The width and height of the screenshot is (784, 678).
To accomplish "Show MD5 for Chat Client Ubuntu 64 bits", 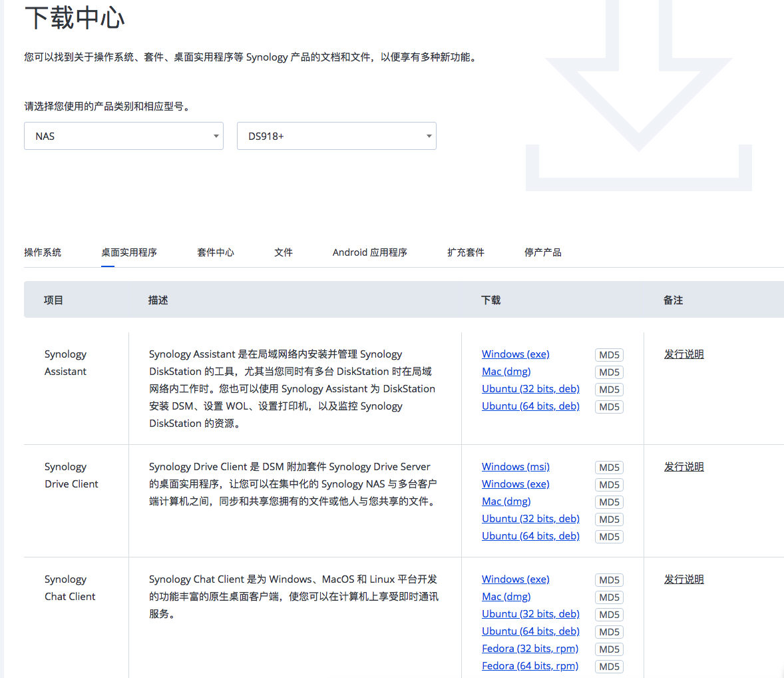I will point(609,632).
